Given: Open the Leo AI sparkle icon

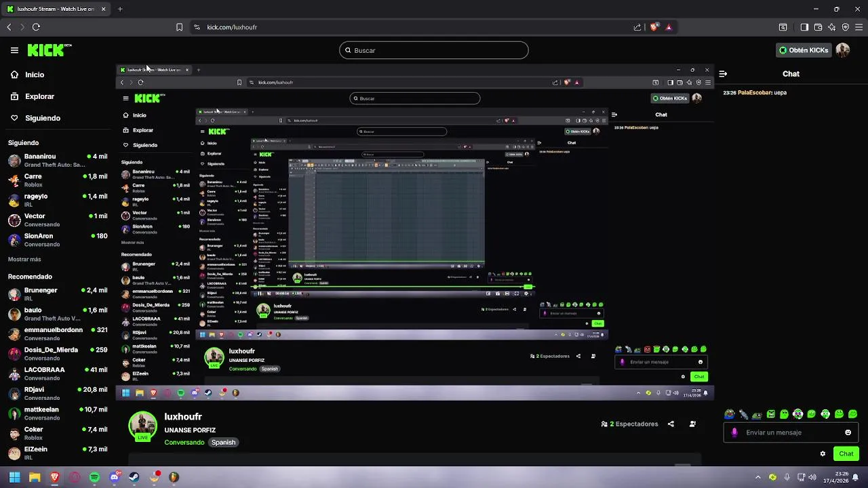Looking at the screenshot, I should point(832,27).
